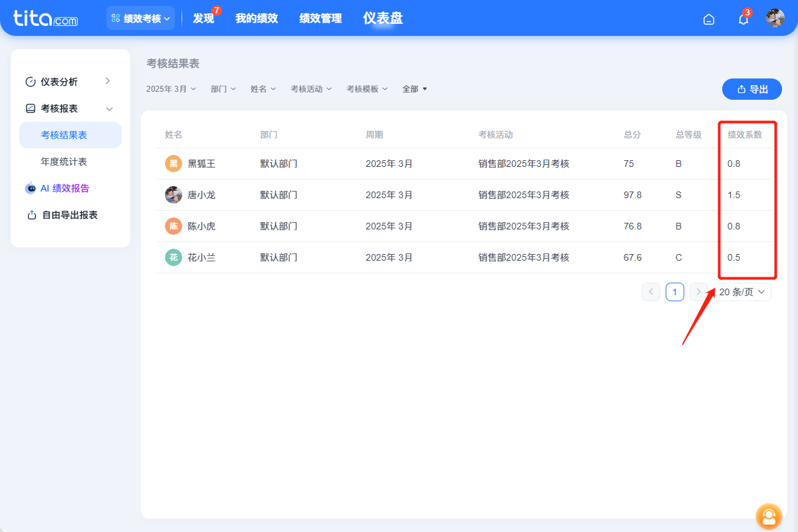798x532 pixels.
Task: Open the customer support chat icon
Action: (x=769, y=517)
